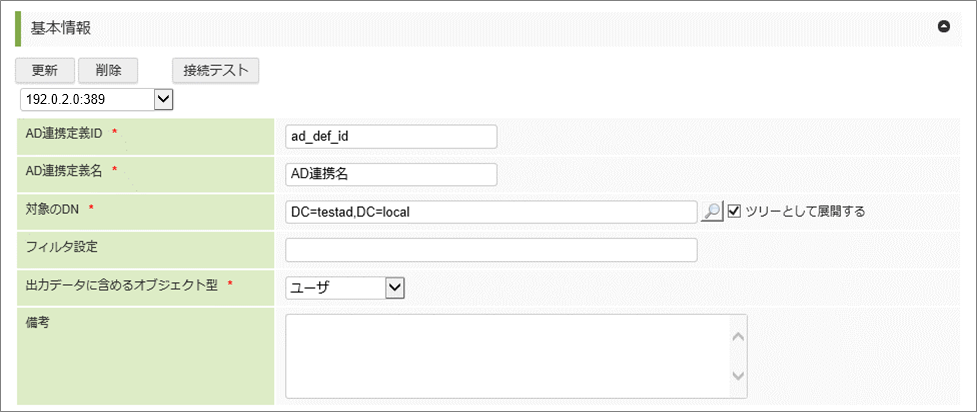Click the 更新 button
Image resolution: width=977 pixels, height=412 pixels.
tap(44, 71)
